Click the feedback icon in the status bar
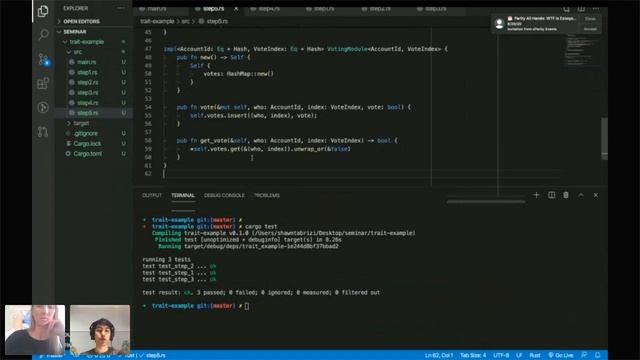 pyautogui.click(x=584, y=355)
